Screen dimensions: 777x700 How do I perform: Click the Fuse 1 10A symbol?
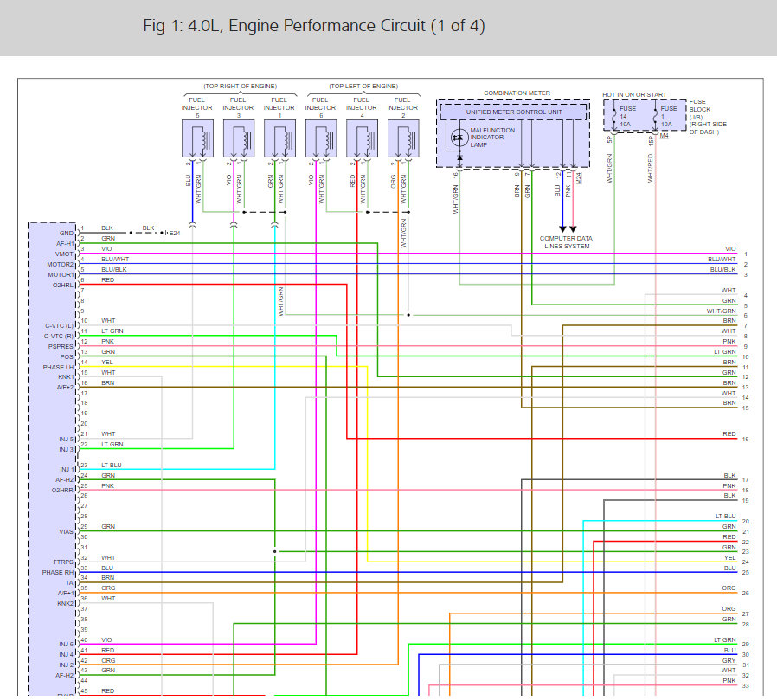click(x=655, y=117)
